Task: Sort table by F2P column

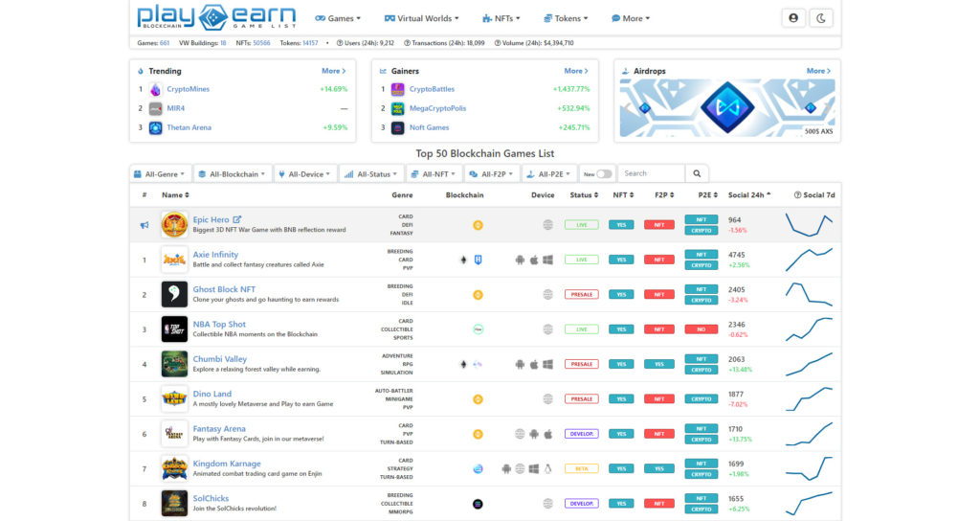Action: 664,195
